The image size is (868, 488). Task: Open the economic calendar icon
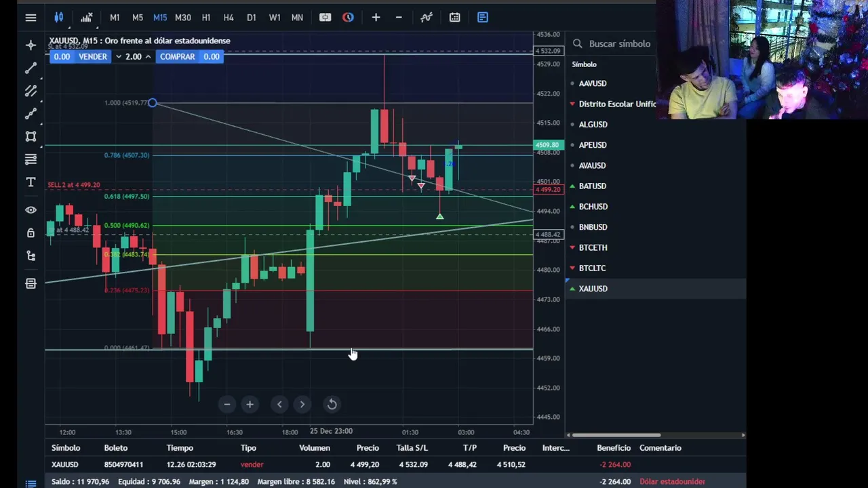click(x=454, y=18)
